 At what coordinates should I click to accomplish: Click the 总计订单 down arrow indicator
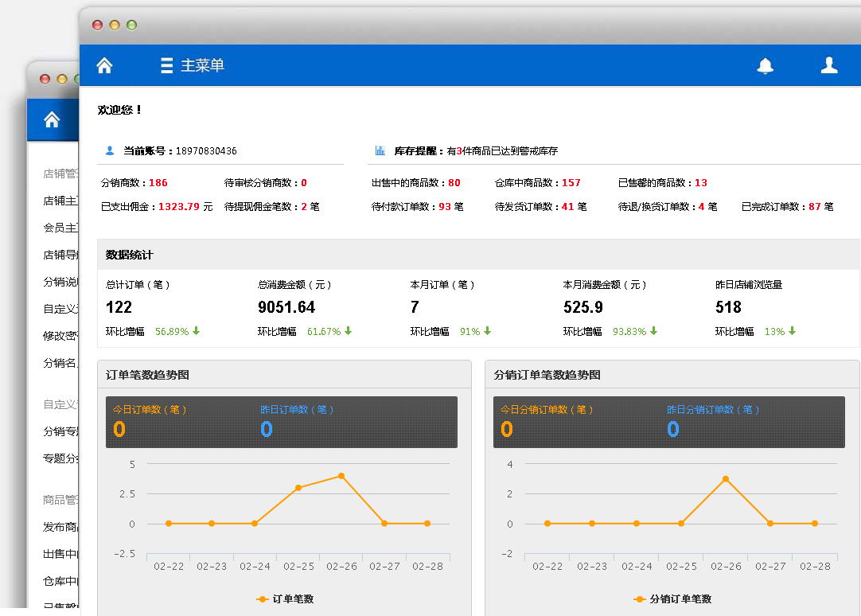click(196, 331)
